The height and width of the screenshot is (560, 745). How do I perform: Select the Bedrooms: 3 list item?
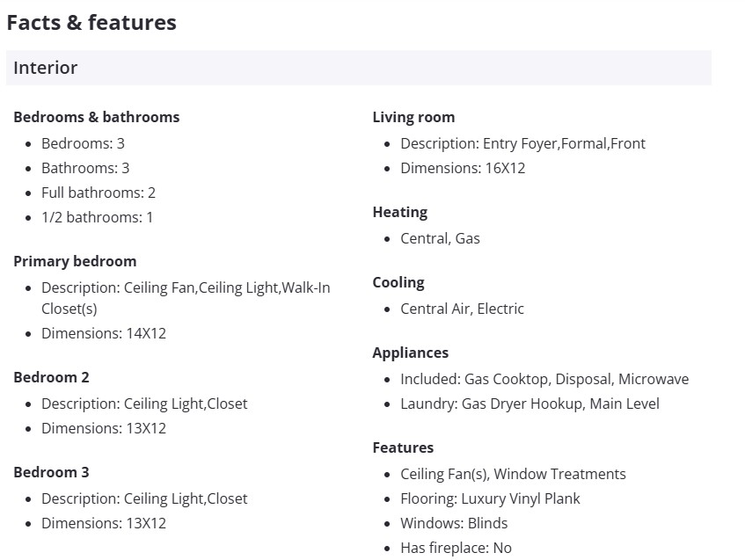(x=83, y=143)
